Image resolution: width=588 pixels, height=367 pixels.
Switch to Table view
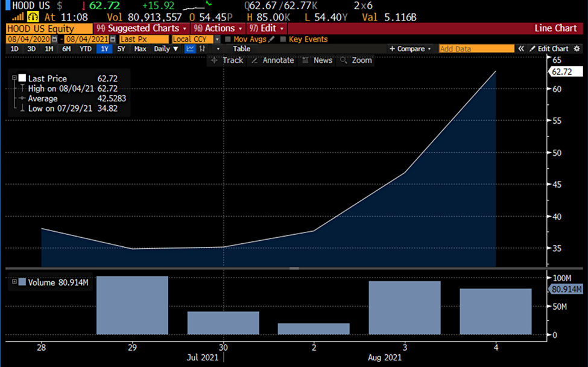point(241,49)
